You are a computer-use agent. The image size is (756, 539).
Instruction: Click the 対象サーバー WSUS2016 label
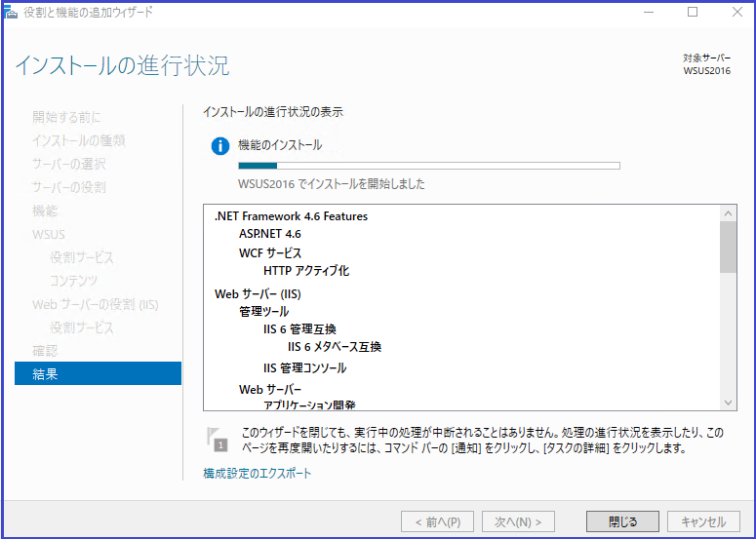click(x=707, y=64)
